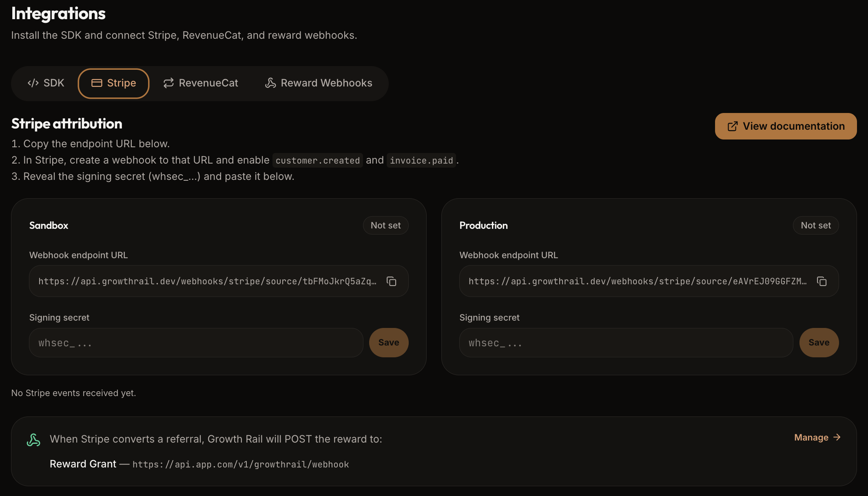The image size is (868, 496).
Task: Click the 'Copy the endpoint URL below' step
Action: pos(91,144)
